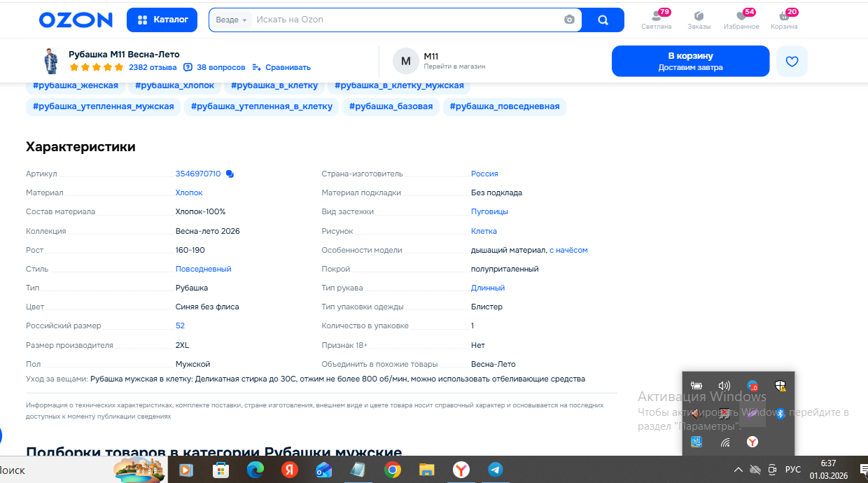Open Избранное favorites in header
The width and height of the screenshot is (868, 483).
[x=742, y=20]
